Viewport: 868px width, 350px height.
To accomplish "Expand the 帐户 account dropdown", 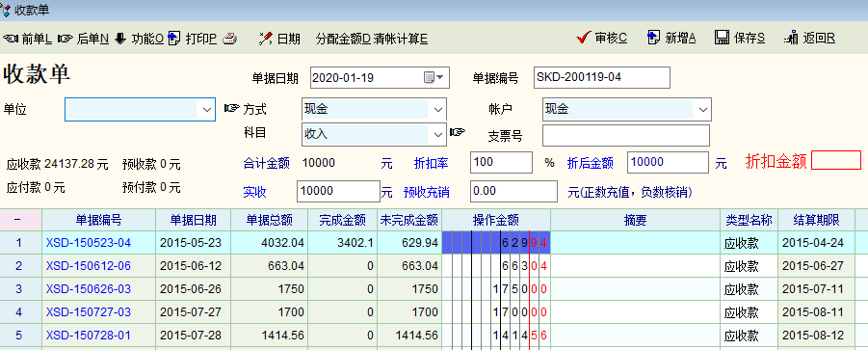I will tap(702, 110).
